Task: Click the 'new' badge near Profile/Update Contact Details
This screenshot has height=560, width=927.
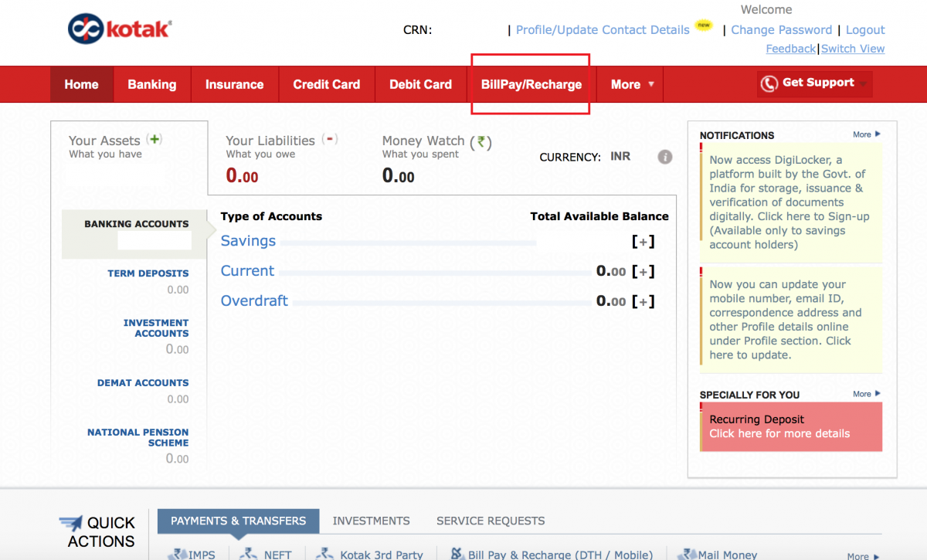Action: [704, 24]
